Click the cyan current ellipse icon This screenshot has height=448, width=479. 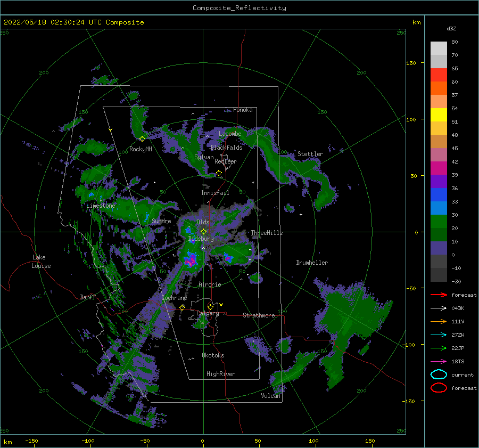[x=439, y=374]
